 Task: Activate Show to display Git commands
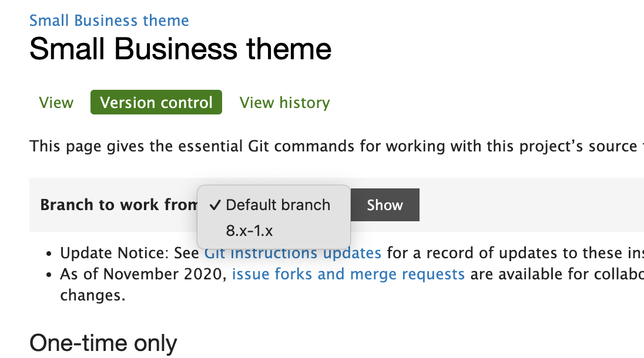tap(384, 204)
